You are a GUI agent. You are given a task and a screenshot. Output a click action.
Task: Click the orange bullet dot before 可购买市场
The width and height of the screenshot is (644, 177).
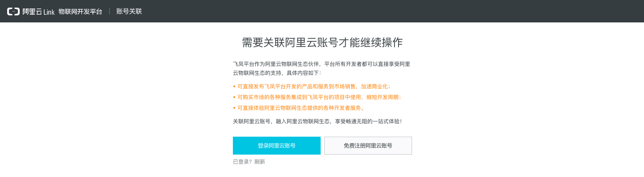point(234,97)
